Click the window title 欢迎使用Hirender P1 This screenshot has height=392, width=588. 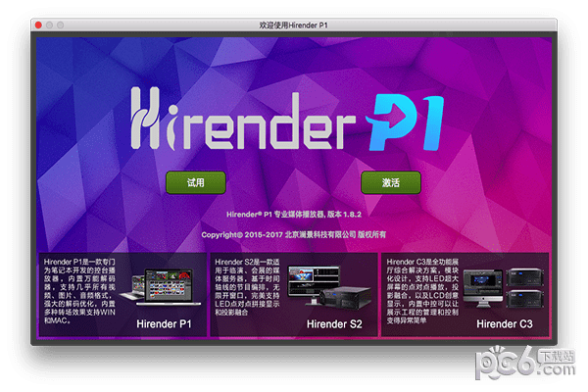click(294, 25)
